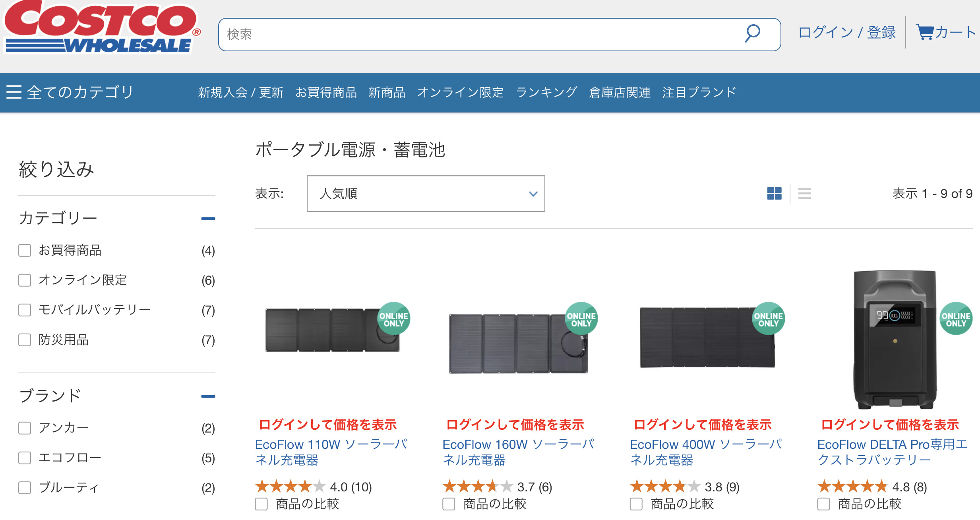Check the 防災用品 filter

25,340
